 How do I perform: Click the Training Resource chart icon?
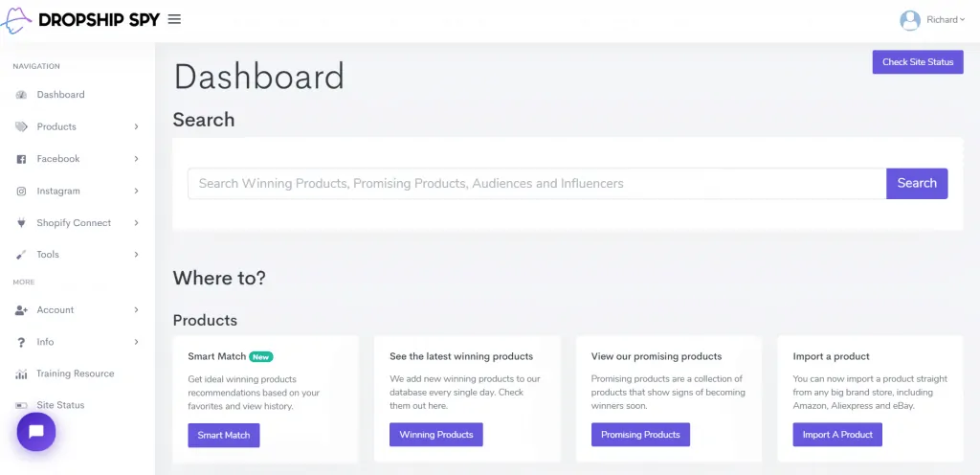[21, 373]
